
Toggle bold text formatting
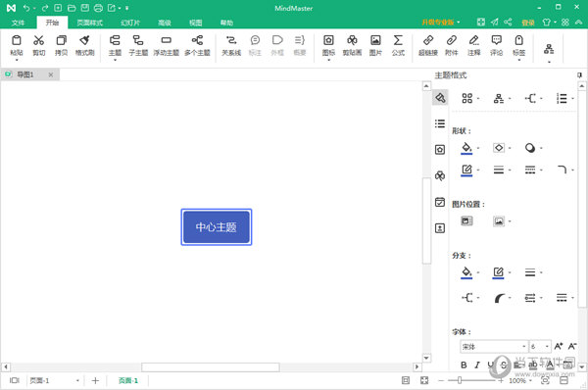[464, 365]
